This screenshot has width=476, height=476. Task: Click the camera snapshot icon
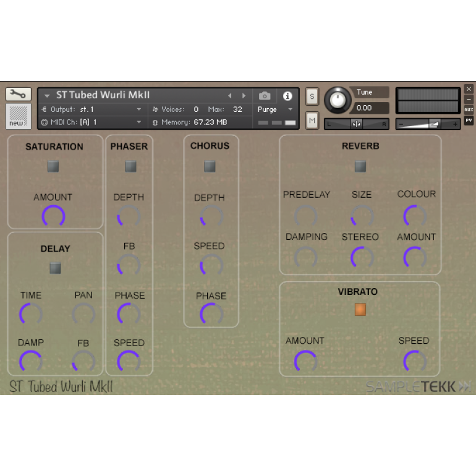(x=265, y=96)
